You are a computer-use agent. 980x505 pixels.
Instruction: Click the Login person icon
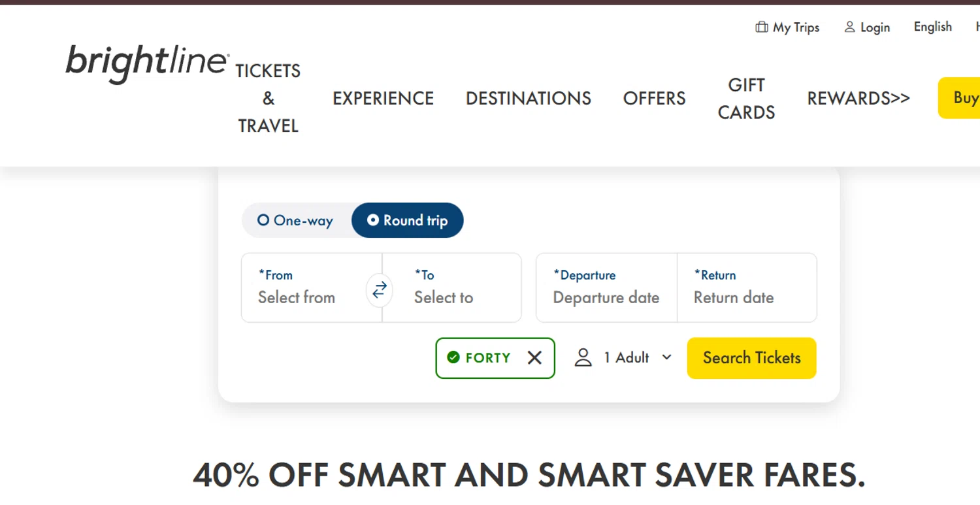(x=849, y=27)
